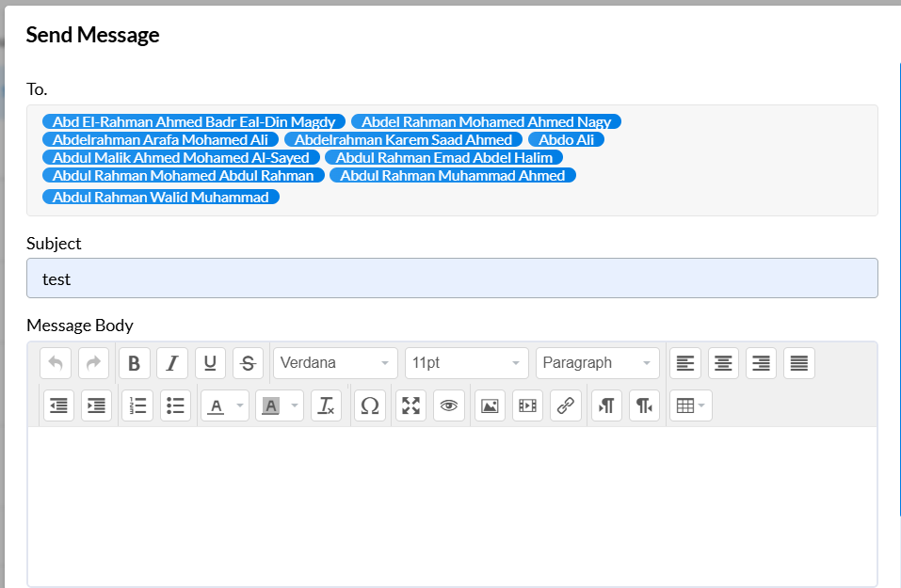Select recipient Abd El-Rahman Ahmed Badr Eal-Din Magdy
This screenshot has width=901, height=588.
[x=194, y=121]
